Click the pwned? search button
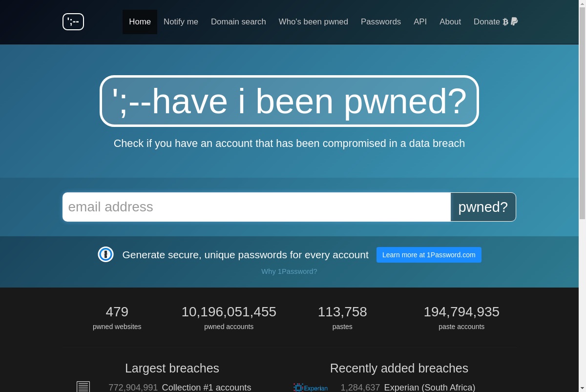The width and height of the screenshot is (586, 392). (483, 207)
